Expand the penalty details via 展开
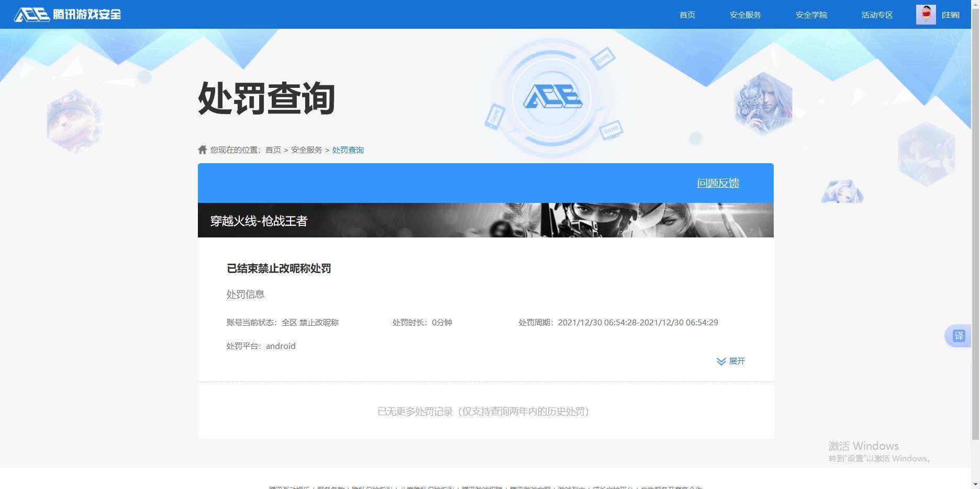This screenshot has width=980, height=489. click(x=737, y=361)
